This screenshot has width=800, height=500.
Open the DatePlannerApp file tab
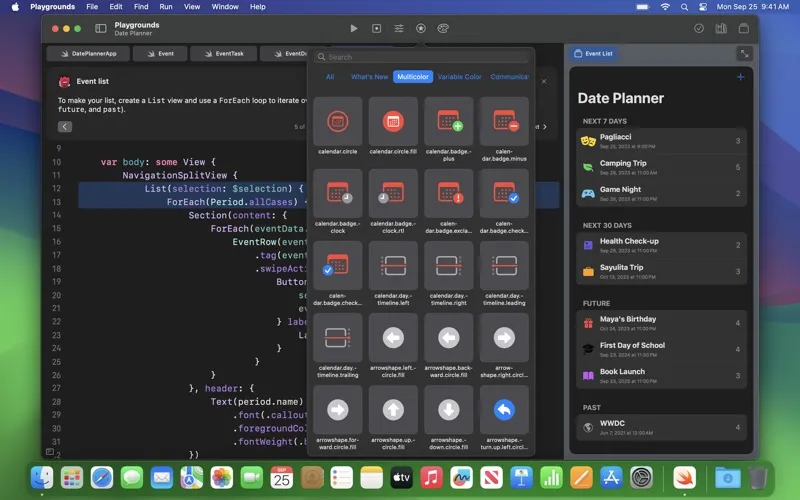click(x=88, y=54)
